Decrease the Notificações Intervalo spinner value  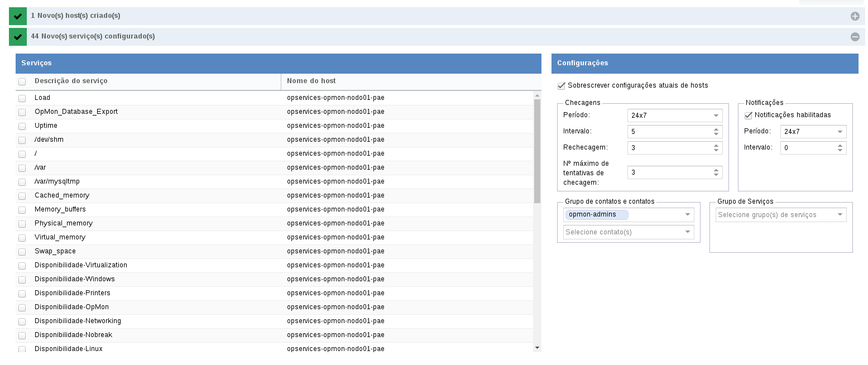click(x=840, y=150)
